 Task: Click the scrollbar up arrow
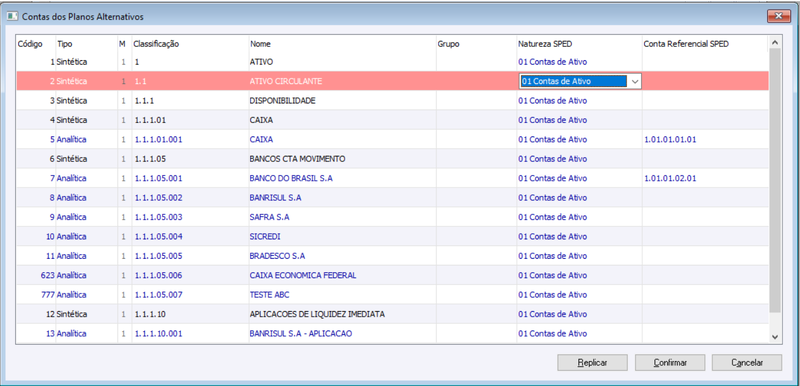click(x=774, y=42)
